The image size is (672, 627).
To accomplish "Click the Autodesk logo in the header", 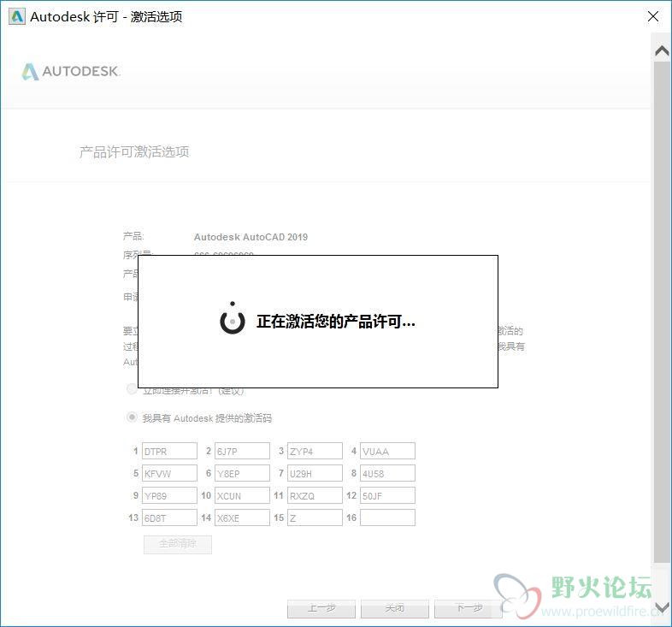I will 71,72.
